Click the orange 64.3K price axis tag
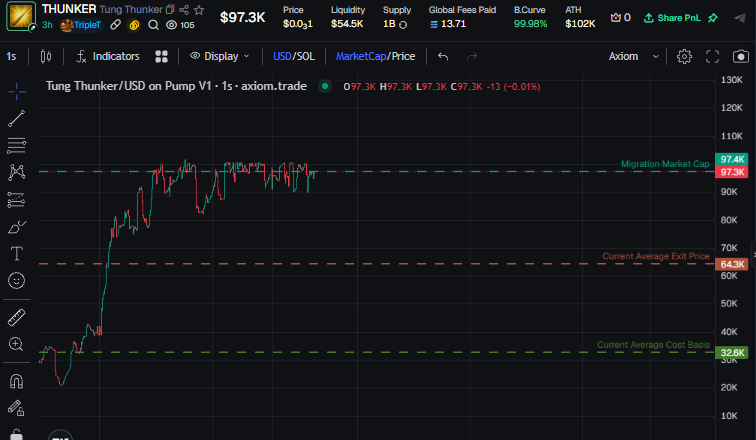 point(731,264)
